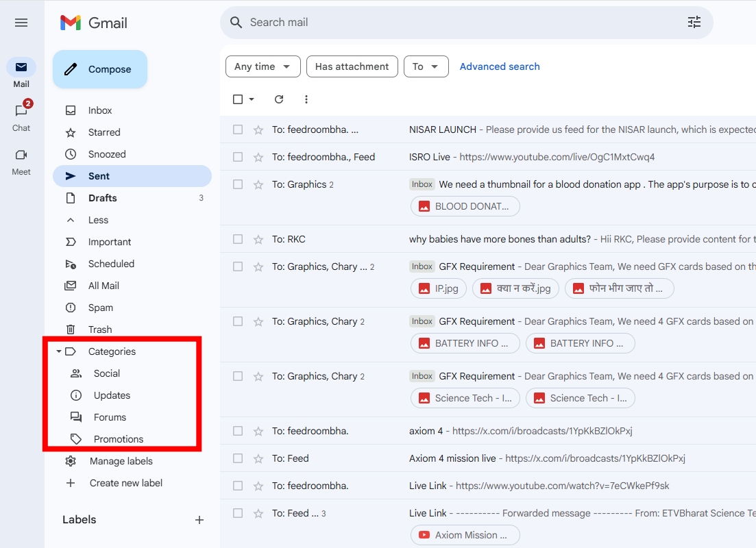
Task: Open the To recipient filter dropdown
Action: point(426,66)
